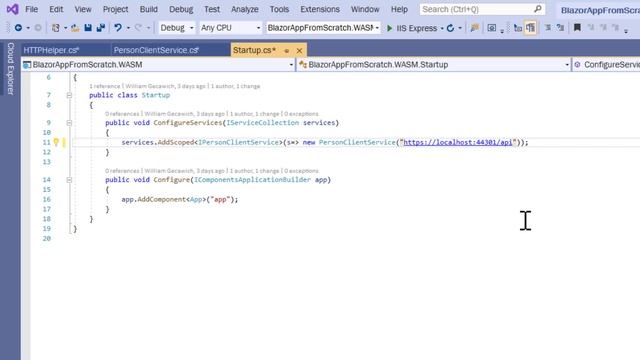Open the View menu
The height and width of the screenshot is (360, 640).
coord(83,9)
